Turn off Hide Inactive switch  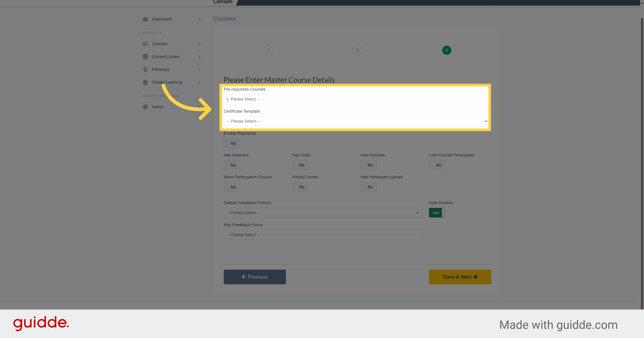tap(437, 213)
